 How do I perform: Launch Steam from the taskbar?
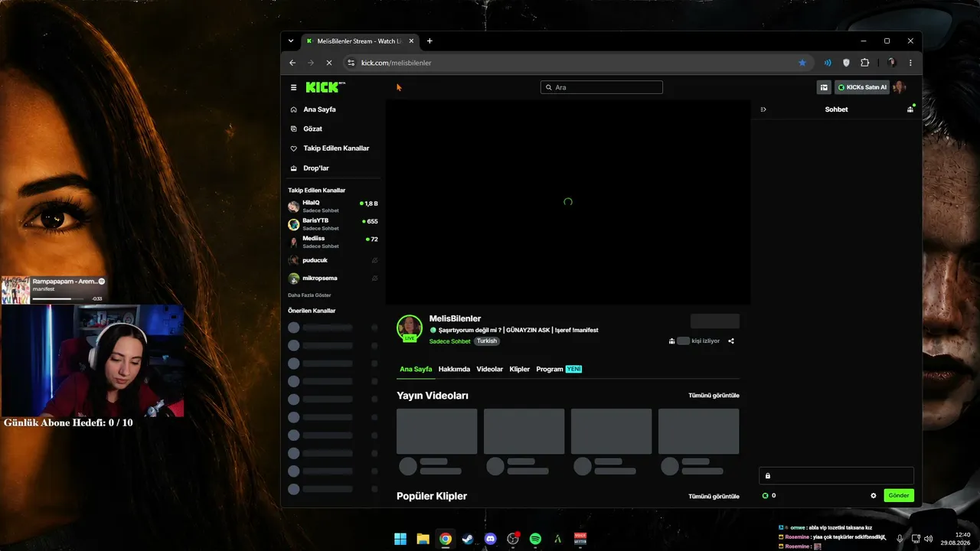[468, 539]
